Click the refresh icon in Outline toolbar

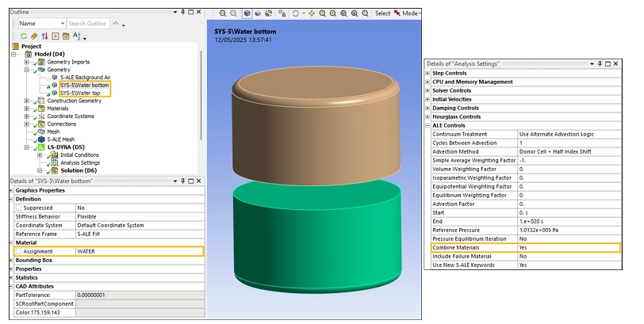click(x=24, y=36)
